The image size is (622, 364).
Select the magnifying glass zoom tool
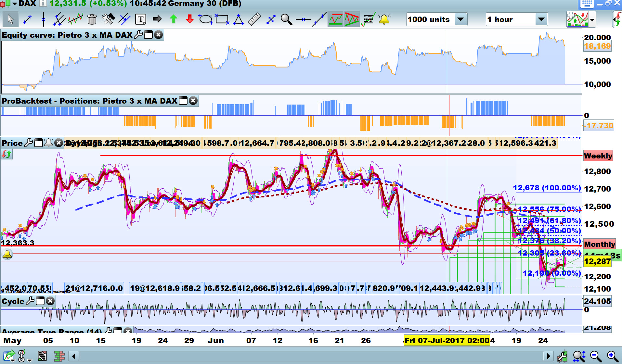pos(286,19)
